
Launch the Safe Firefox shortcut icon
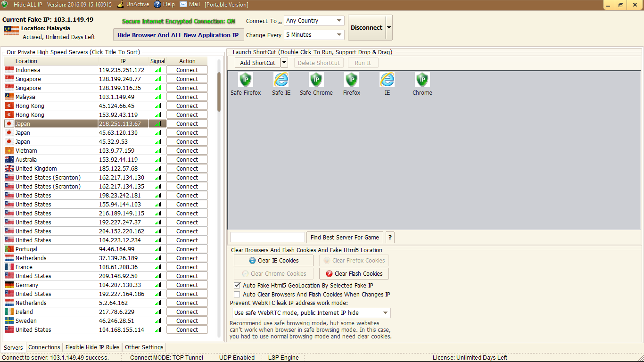(x=246, y=80)
